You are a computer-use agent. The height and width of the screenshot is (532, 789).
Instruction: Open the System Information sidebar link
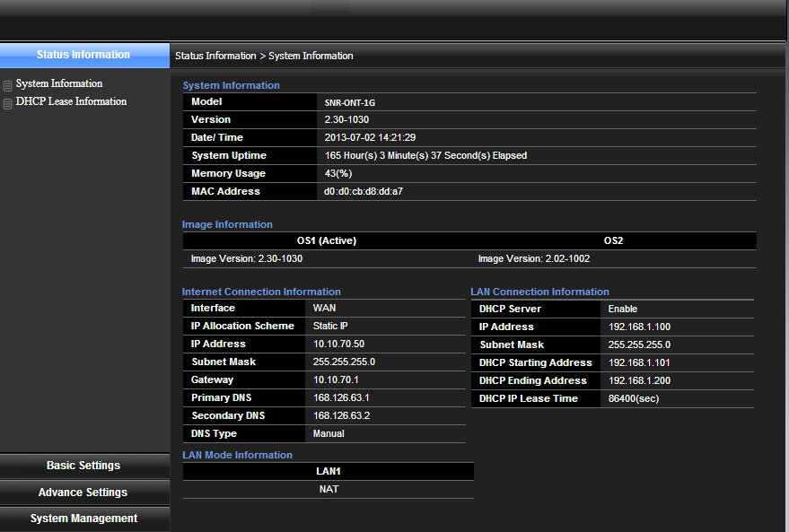pos(59,83)
